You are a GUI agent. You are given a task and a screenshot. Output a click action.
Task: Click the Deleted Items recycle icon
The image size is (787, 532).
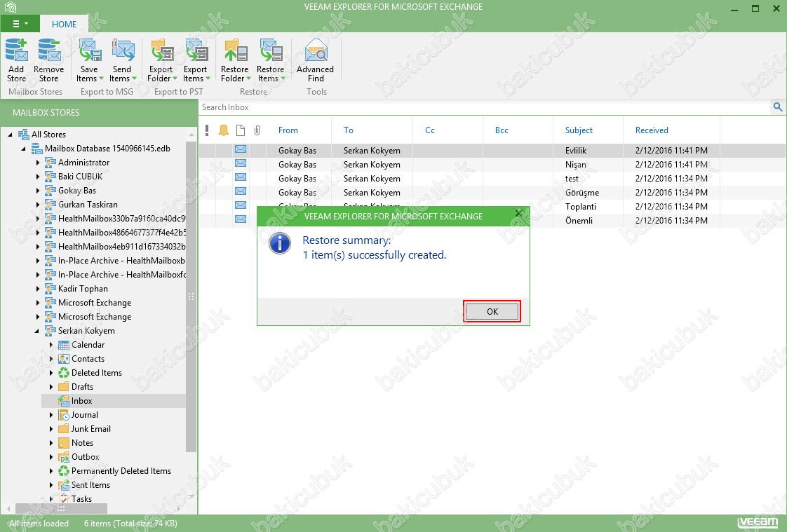click(64, 373)
